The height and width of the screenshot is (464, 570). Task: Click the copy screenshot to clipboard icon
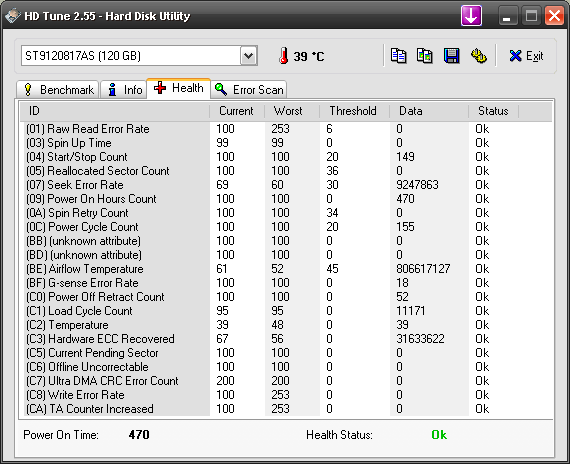[425, 56]
